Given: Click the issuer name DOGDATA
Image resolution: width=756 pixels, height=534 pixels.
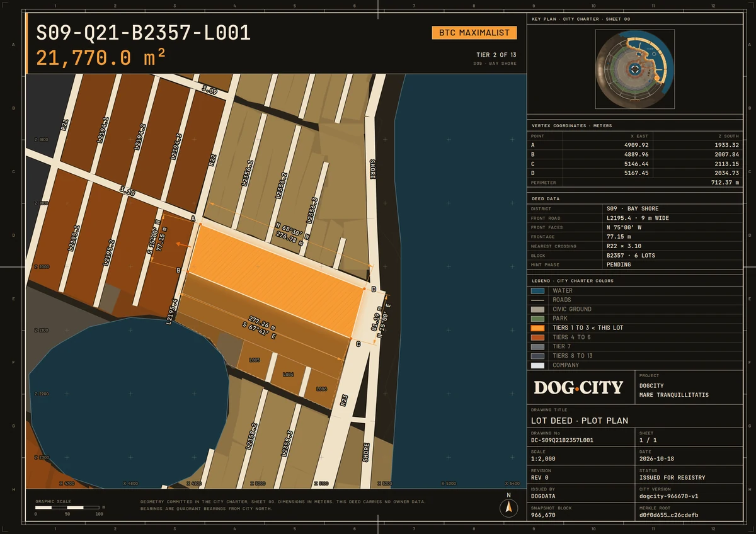Looking at the screenshot, I should click(x=543, y=496).
